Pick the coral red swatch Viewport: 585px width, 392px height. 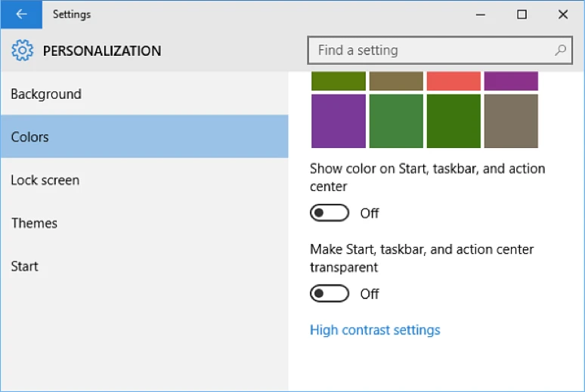coord(453,81)
